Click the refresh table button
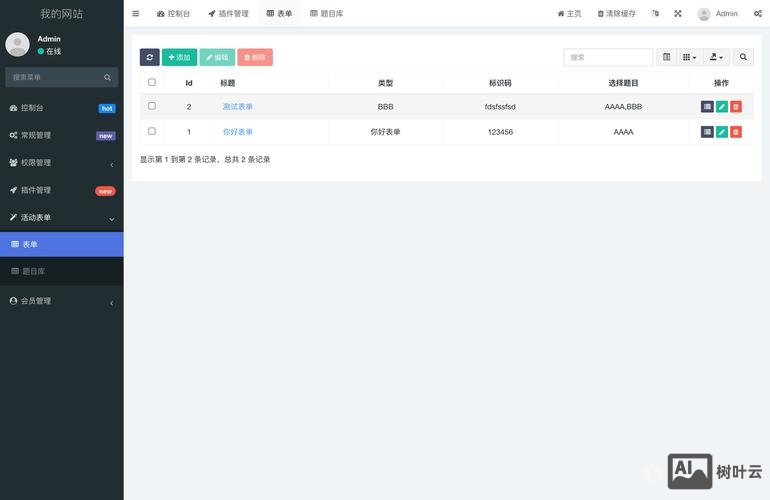770x500 pixels. coord(149,57)
